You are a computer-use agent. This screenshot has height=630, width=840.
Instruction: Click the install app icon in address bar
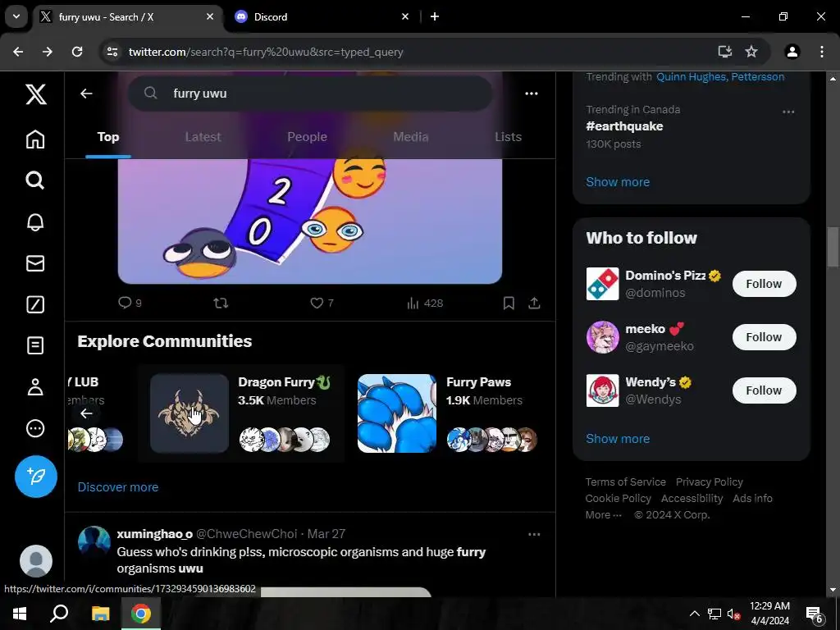[725, 52]
